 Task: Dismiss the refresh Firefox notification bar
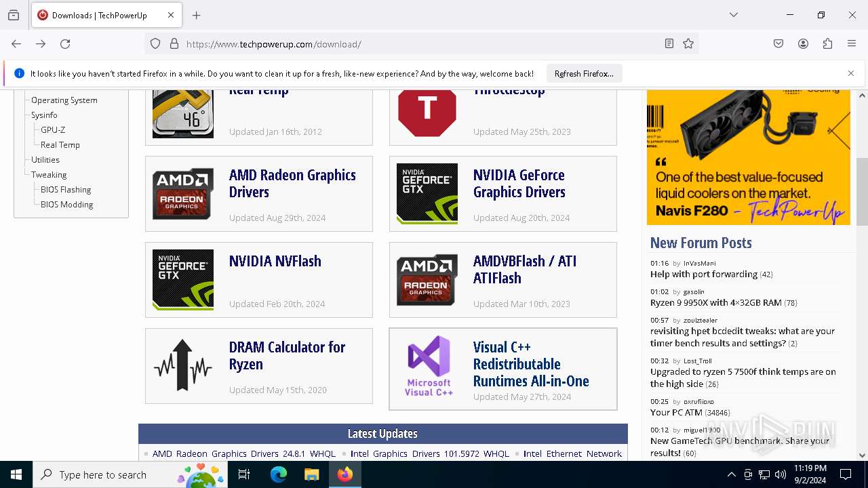851,73
